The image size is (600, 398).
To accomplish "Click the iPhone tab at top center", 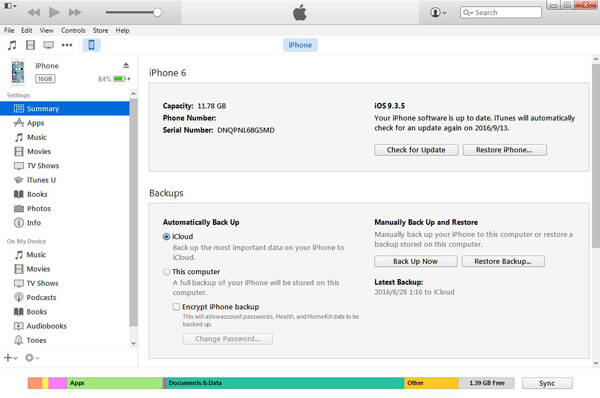I will point(300,45).
